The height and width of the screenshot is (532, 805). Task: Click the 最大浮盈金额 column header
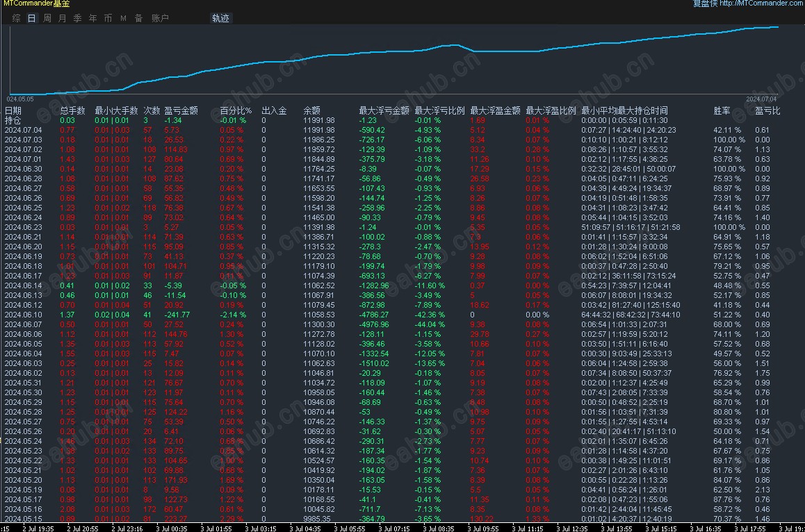pos(496,111)
